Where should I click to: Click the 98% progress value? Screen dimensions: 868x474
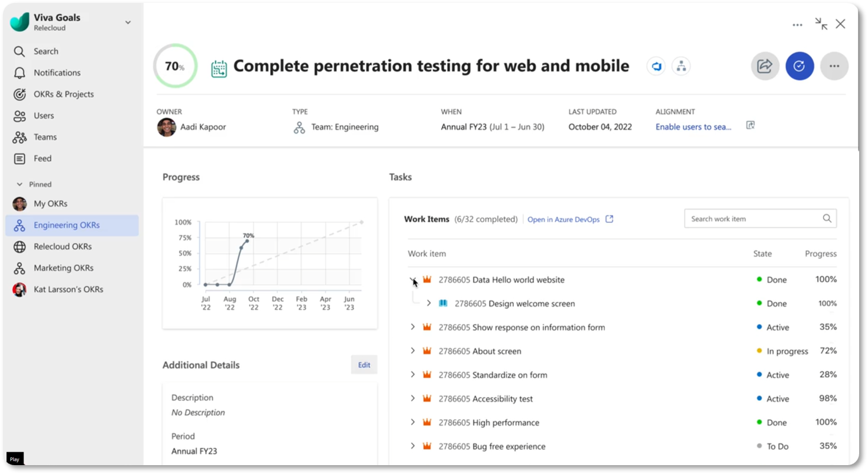point(828,398)
